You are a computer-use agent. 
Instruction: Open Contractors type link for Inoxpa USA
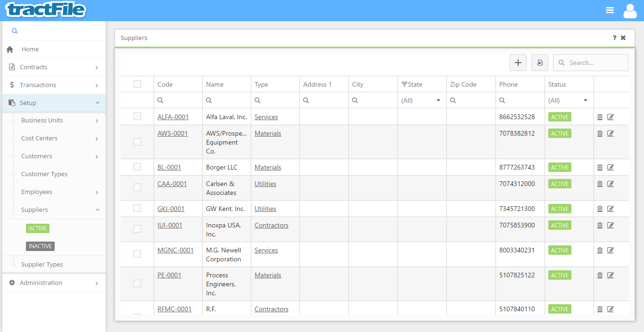[272, 225]
